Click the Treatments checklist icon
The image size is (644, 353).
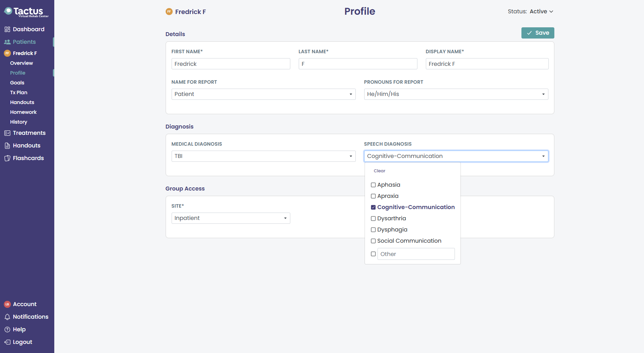(x=7, y=133)
